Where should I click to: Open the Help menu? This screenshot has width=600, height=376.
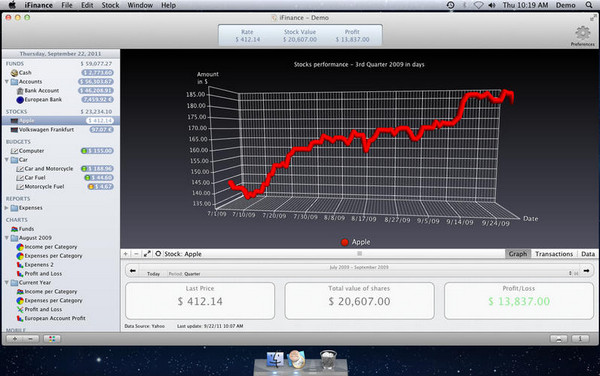[x=168, y=5]
